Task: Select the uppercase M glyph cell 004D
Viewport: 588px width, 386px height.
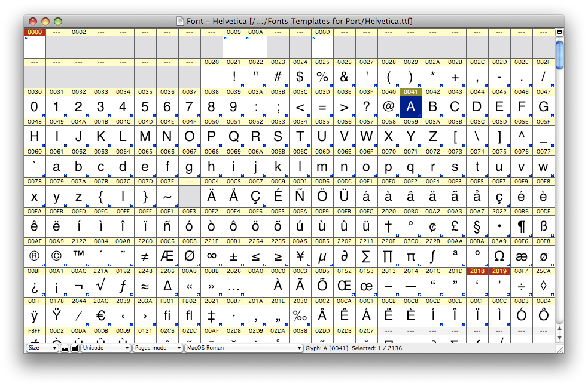Action: click(x=145, y=136)
